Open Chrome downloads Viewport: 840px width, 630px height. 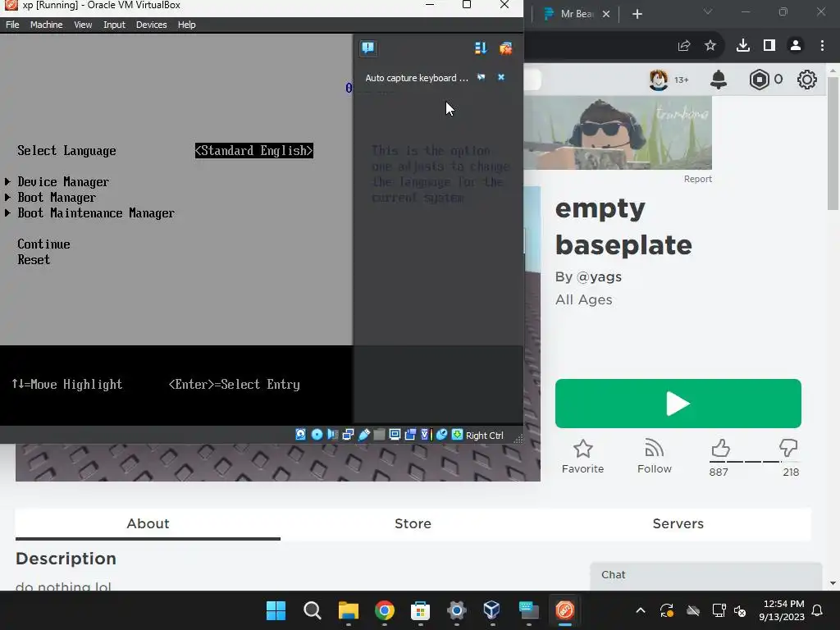coord(743,46)
